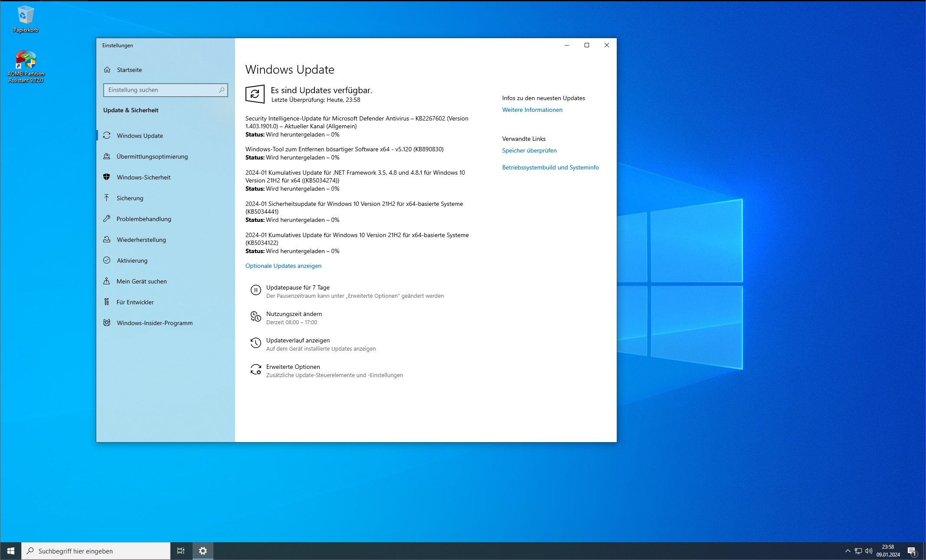Select Windows-Sicherheit menu label
Screen dimensions: 926x560
coord(144,177)
